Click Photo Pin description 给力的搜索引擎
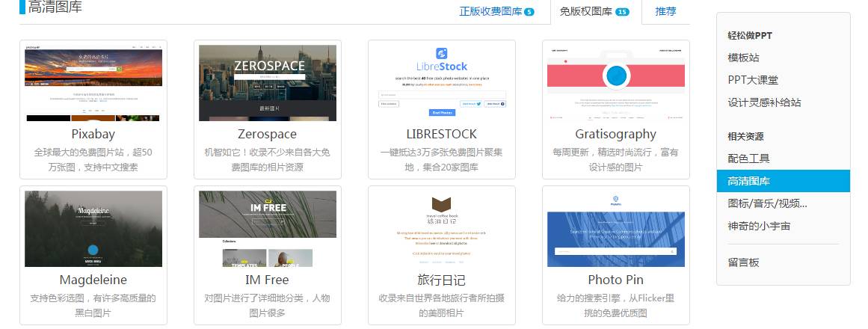The image size is (868, 329). (x=615, y=305)
